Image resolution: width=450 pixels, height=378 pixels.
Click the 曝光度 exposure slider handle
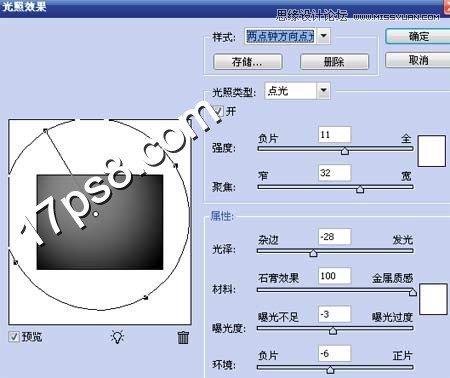click(333, 330)
